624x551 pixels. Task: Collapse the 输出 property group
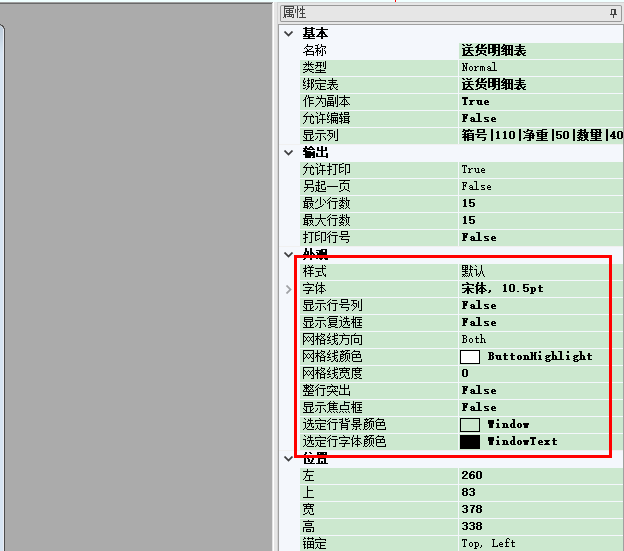click(x=289, y=152)
